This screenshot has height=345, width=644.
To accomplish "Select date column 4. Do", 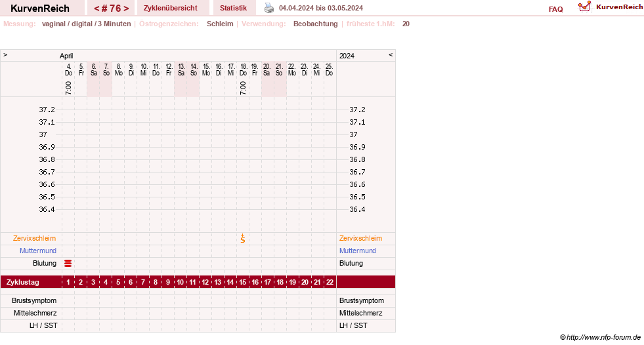I will click(68, 70).
